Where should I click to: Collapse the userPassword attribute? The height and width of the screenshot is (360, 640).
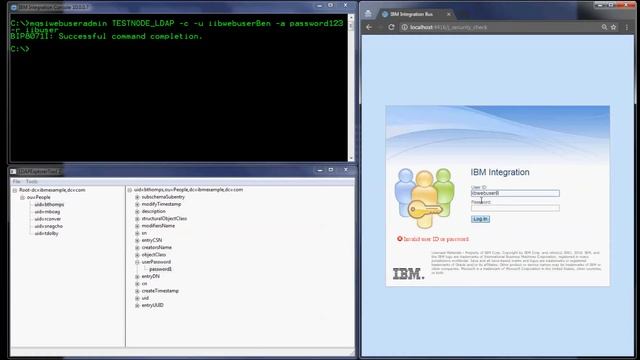[x=138, y=262]
